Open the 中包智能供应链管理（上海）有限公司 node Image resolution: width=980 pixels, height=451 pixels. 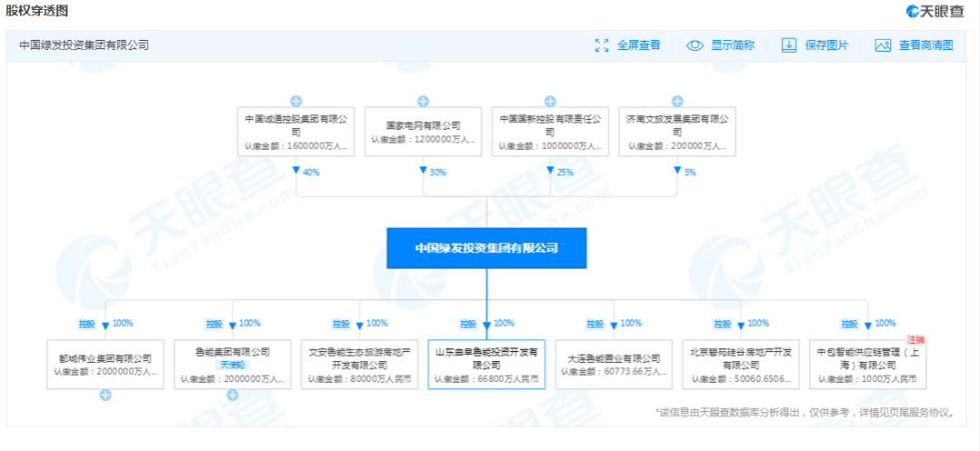click(x=867, y=364)
